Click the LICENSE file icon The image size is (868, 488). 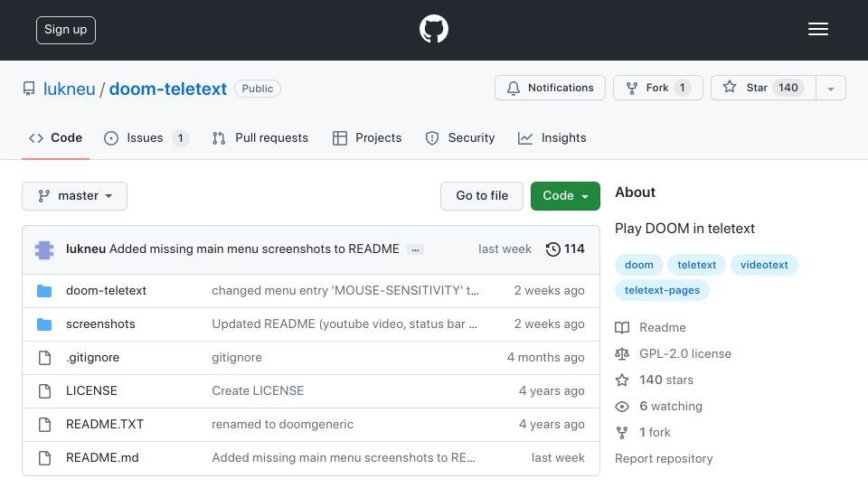(x=45, y=391)
